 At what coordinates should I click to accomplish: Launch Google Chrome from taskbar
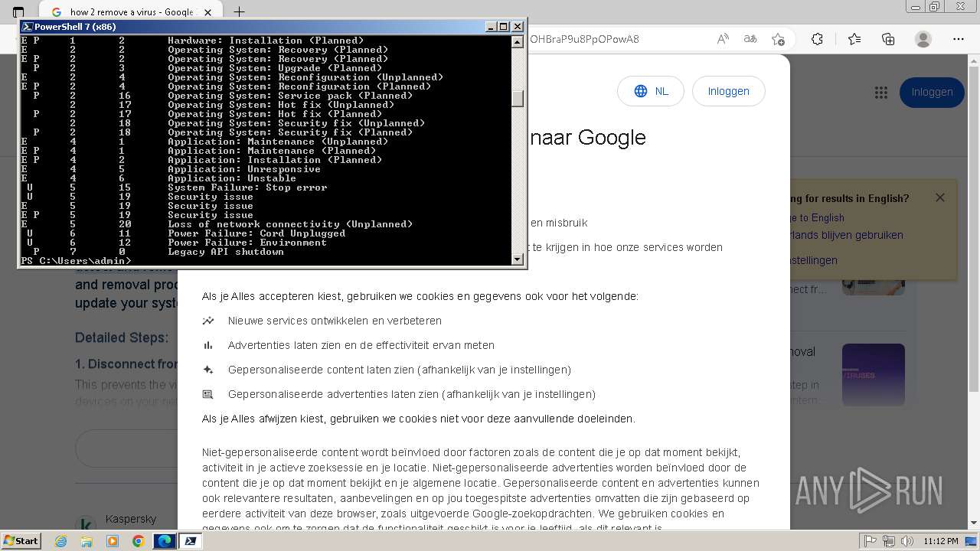[x=138, y=541]
